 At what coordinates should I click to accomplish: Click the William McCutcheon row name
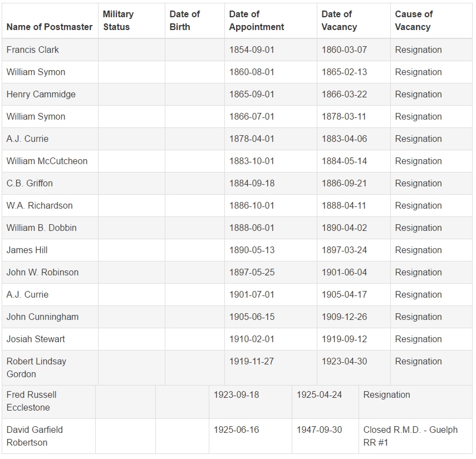[x=47, y=161]
